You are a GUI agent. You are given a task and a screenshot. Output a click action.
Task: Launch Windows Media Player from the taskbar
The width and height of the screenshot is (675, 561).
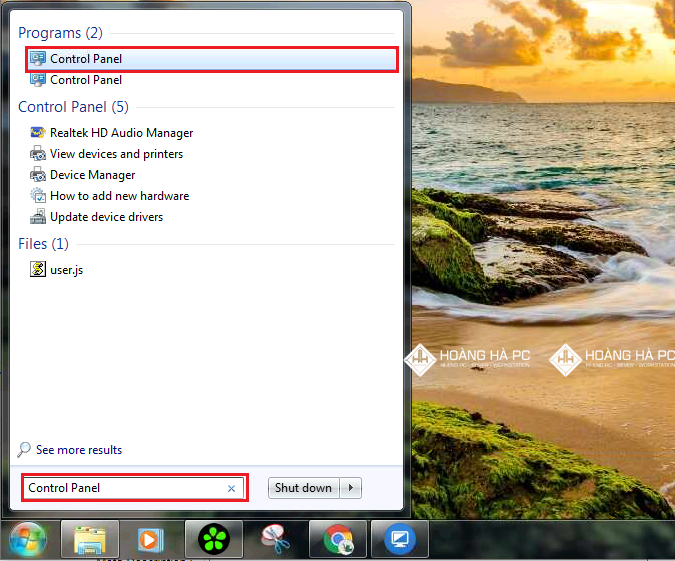[x=151, y=539]
